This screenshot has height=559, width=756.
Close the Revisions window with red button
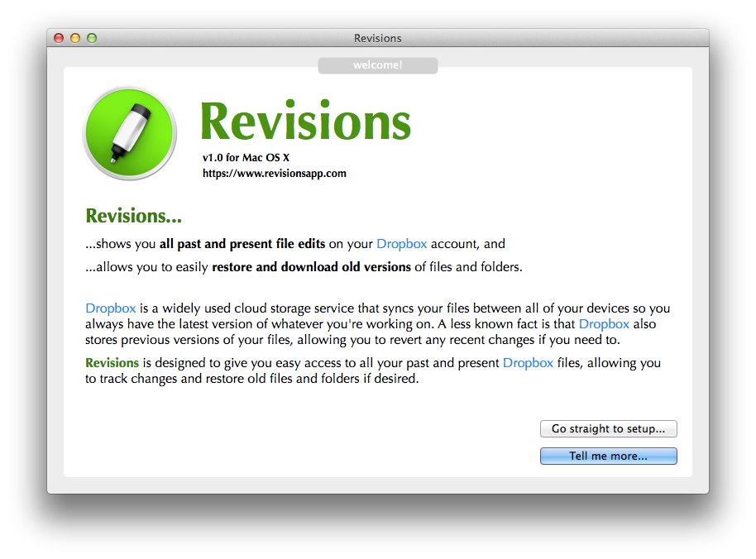point(59,38)
